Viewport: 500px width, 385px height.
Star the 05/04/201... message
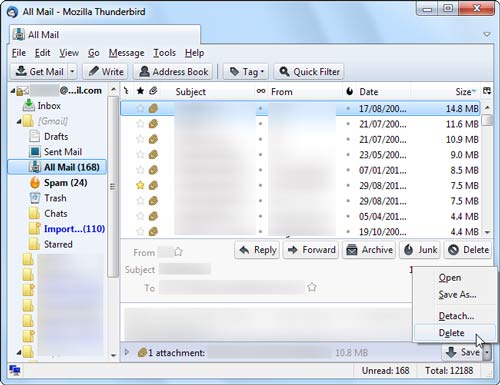point(140,216)
